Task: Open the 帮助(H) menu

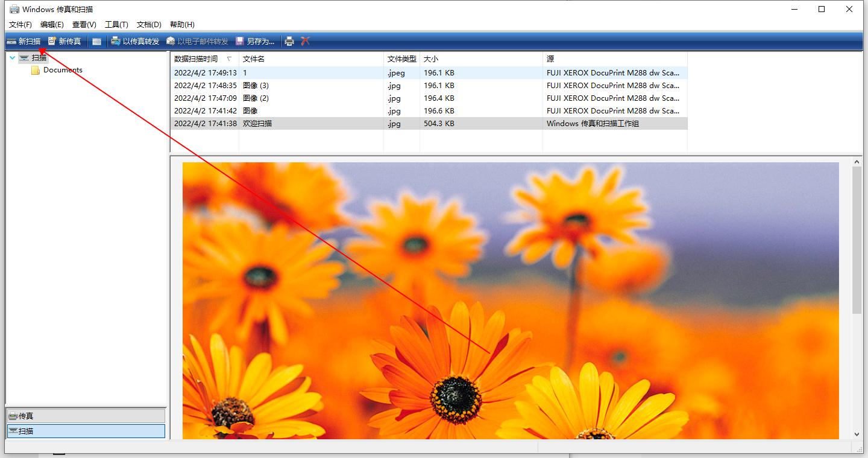Action: point(182,25)
